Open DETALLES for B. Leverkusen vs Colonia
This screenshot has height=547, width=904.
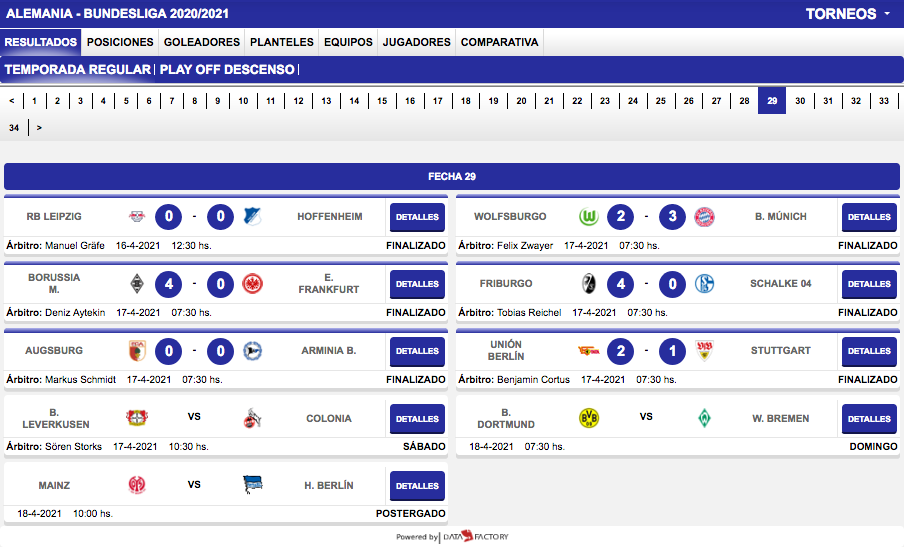pos(417,419)
